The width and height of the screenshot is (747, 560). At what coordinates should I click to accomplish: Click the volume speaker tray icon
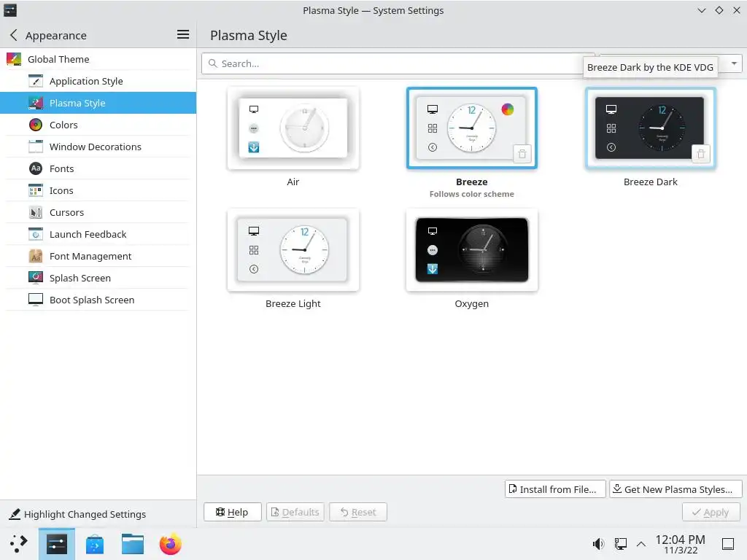598,544
